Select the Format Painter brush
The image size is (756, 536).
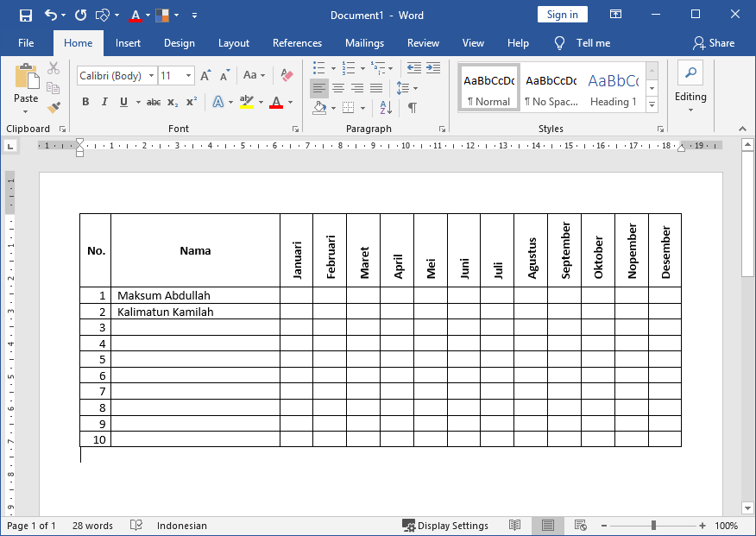coord(54,107)
